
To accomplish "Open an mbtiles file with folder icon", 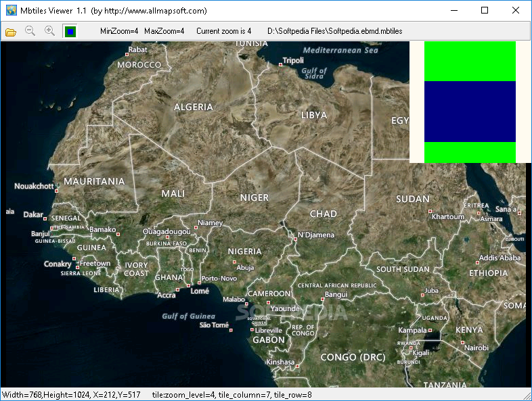I will pos(11,32).
